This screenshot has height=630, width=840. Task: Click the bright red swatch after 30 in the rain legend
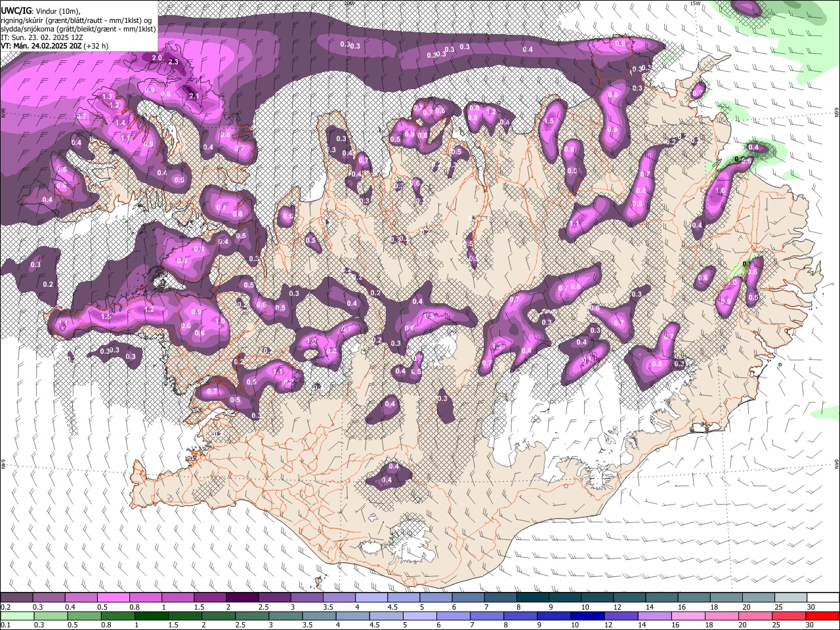click(822, 616)
